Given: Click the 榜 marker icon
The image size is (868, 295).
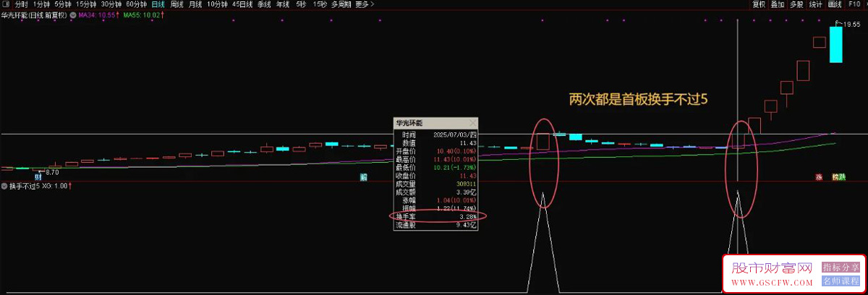Looking at the screenshot, I should (835, 176).
